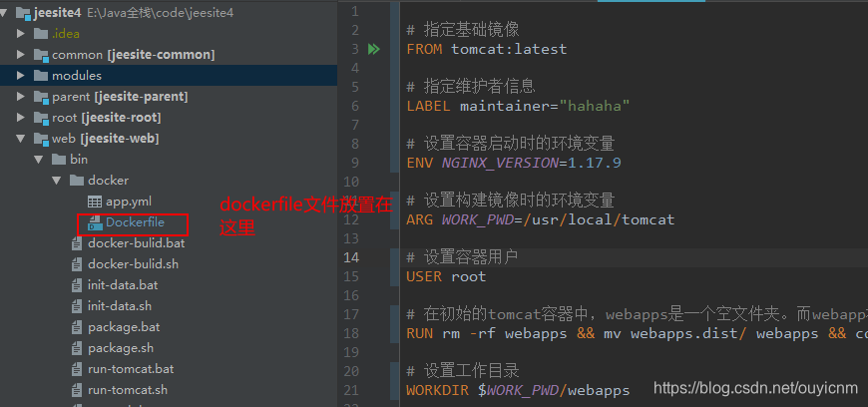This screenshot has height=407, width=868.
Task: Click 'ARG WORK_PWD=/usr/local/tomcat' code line
Action: click(x=541, y=219)
